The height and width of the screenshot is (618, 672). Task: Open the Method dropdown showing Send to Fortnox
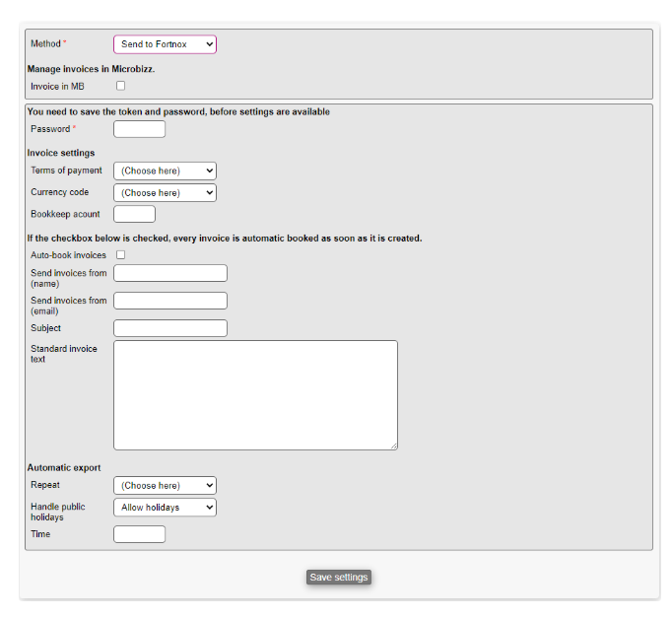pos(165,44)
